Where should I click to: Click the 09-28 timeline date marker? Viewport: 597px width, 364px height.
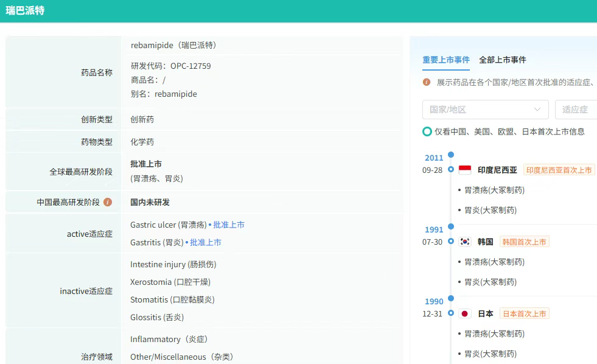(451, 170)
